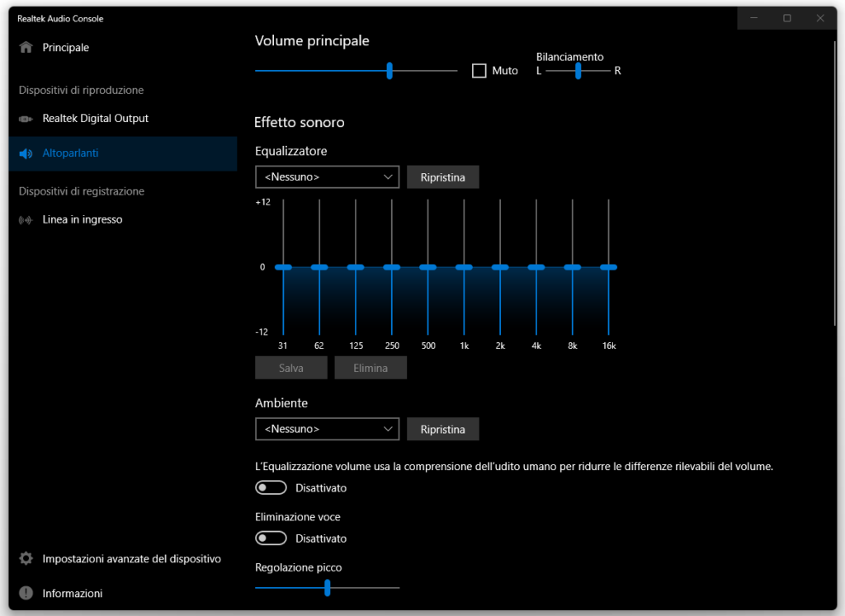Screen dimensions: 845x616
Task: Click the Elimina equalizer button
Action: click(371, 368)
